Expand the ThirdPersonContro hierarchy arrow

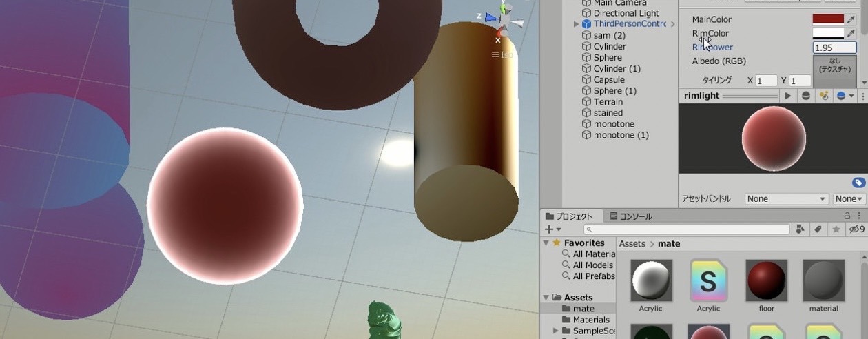(x=577, y=24)
